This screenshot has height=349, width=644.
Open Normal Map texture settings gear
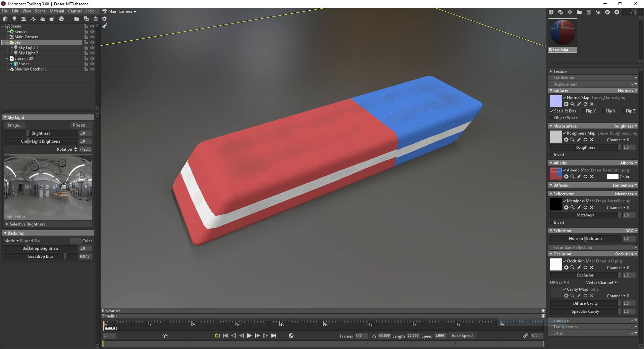coord(566,104)
